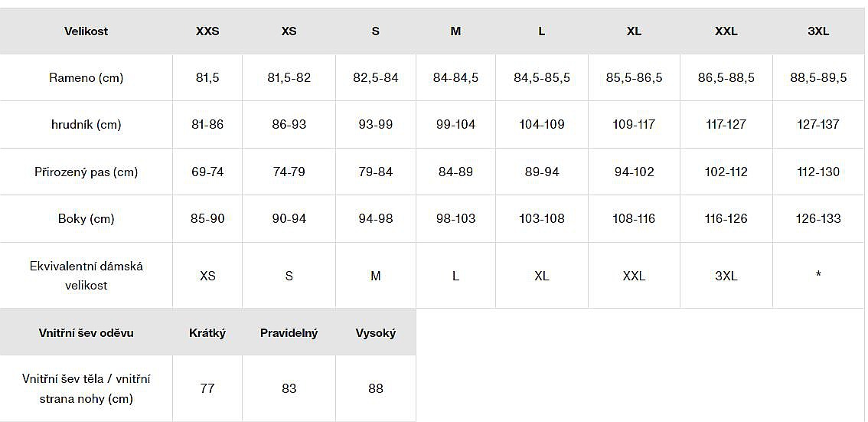Click the Boky (cm) row label

[86, 219]
